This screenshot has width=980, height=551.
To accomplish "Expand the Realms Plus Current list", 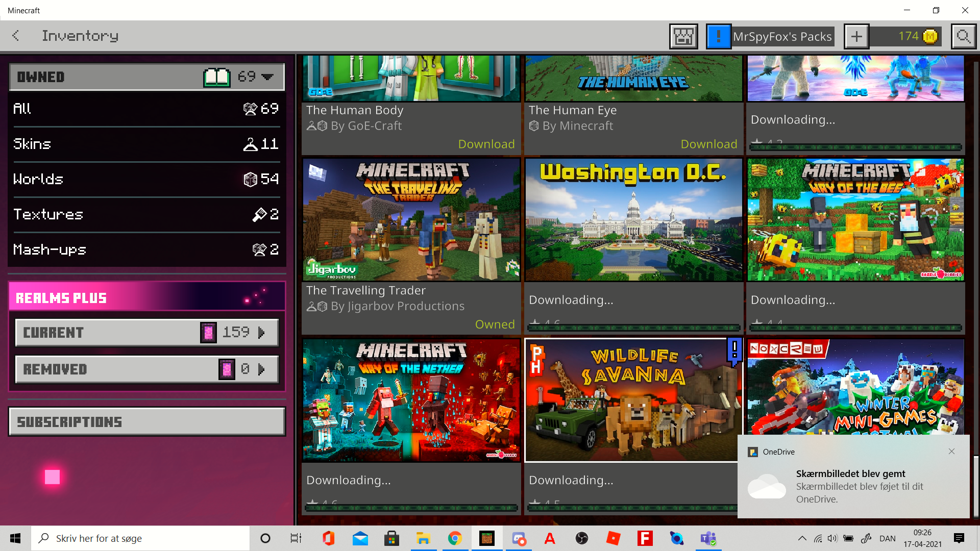I will tap(146, 333).
